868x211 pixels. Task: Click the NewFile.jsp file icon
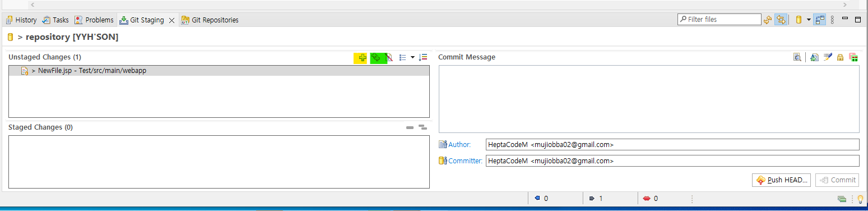24,71
